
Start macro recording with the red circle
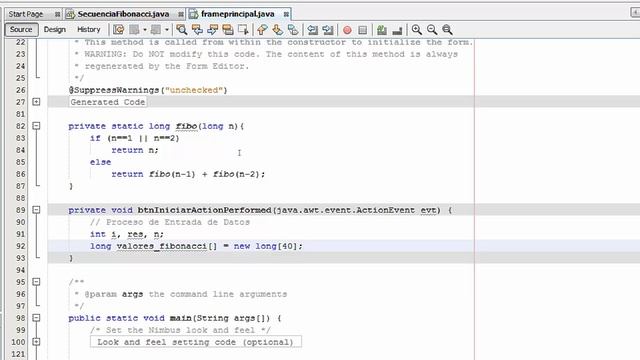347,30
